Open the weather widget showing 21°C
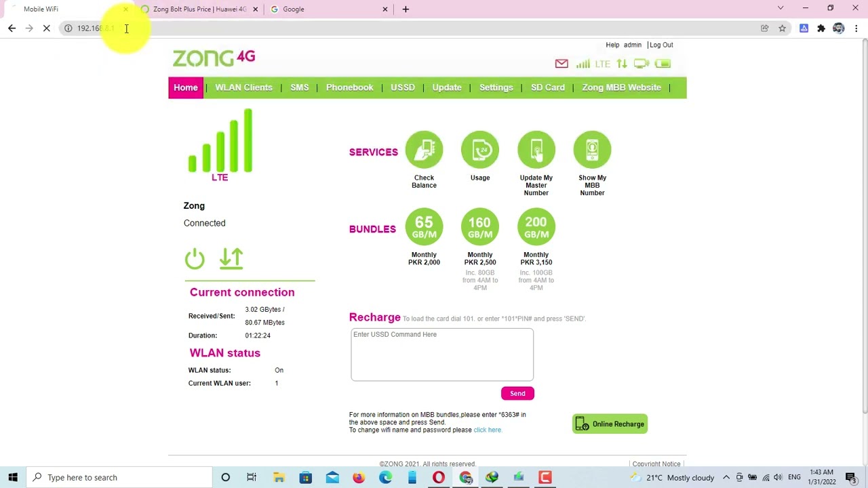Screen dimensions: 868x488 click(x=672, y=477)
